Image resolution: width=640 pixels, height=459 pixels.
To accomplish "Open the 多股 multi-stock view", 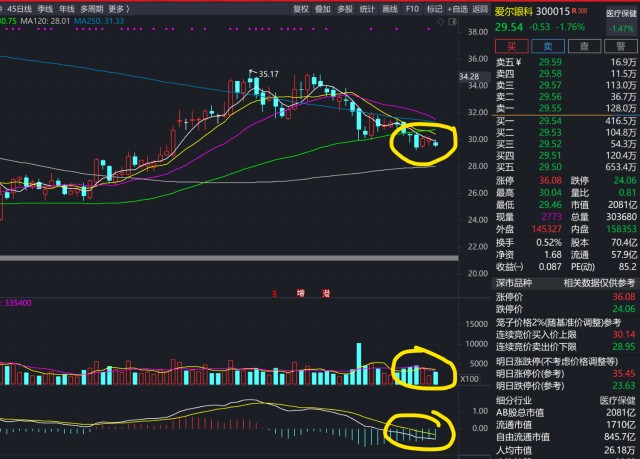I will click(x=345, y=8).
